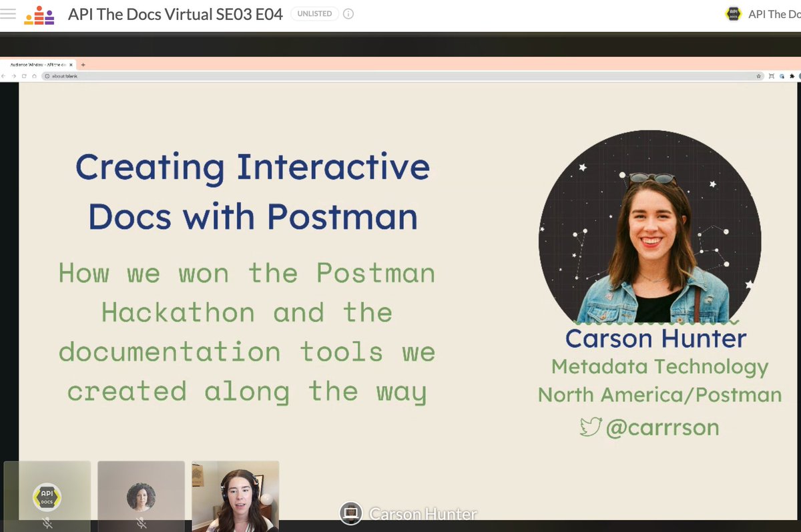The width and height of the screenshot is (801, 532).
Task: Toggle the API Docs tile muted microphone
Action: click(47, 524)
